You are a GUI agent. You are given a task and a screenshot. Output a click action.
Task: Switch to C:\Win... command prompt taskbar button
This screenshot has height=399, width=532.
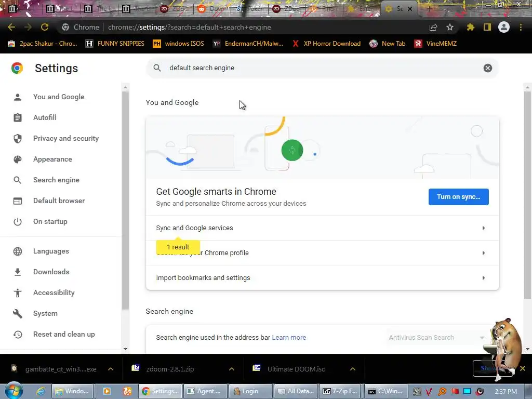pyautogui.click(x=386, y=391)
